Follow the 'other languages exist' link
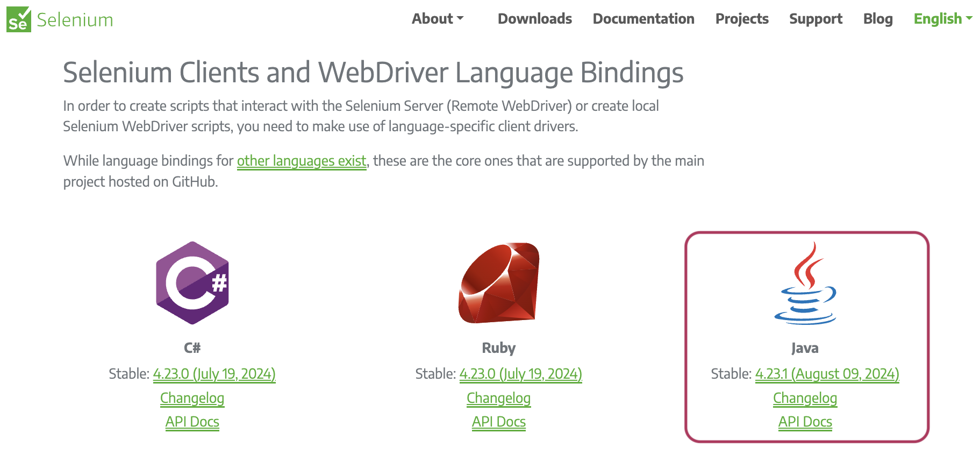 coord(302,161)
